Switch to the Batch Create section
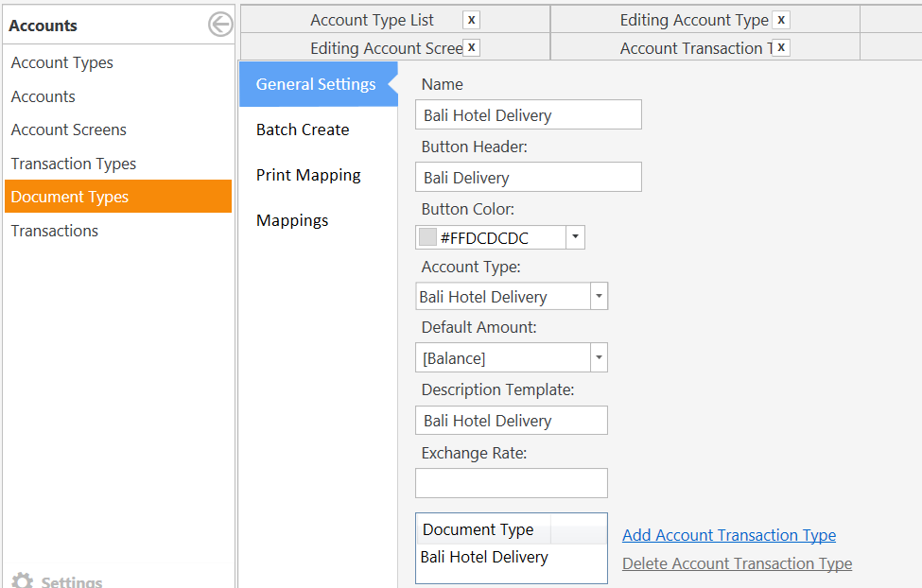The width and height of the screenshot is (922, 588). 303,130
